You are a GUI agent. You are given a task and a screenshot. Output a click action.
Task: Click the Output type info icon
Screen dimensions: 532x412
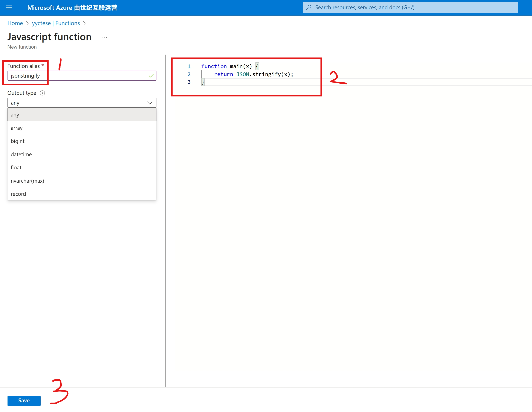tap(42, 93)
